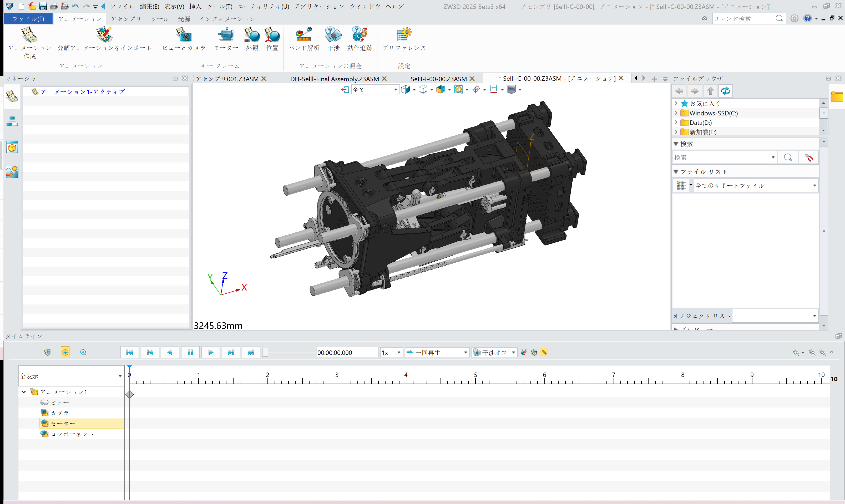The height and width of the screenshot is (504, 845).
Task: Collapse the 検索 section
Action: 676,144
